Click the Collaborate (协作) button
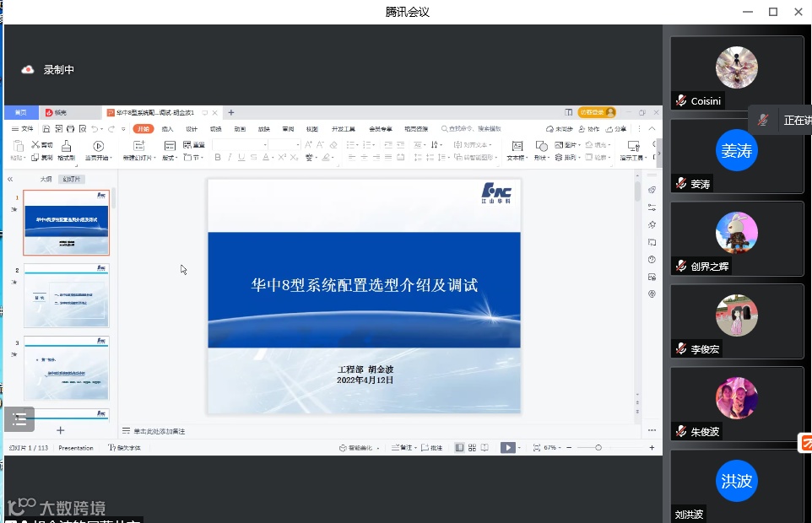Image resolution: width=812 pixels, height=523 pixels. coord(589,129)
